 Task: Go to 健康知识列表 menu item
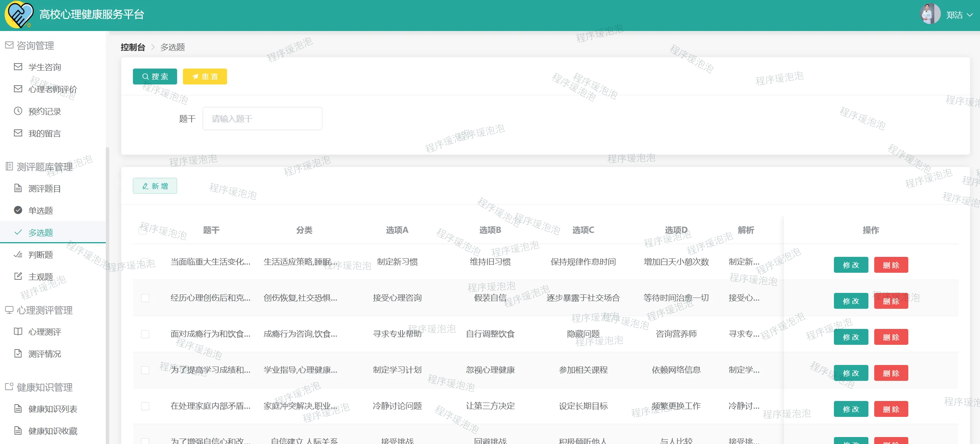click(53, 409)
